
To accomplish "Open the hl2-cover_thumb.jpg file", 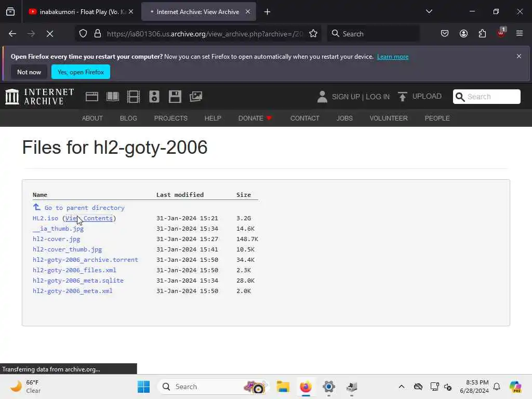I will [67, 249].
